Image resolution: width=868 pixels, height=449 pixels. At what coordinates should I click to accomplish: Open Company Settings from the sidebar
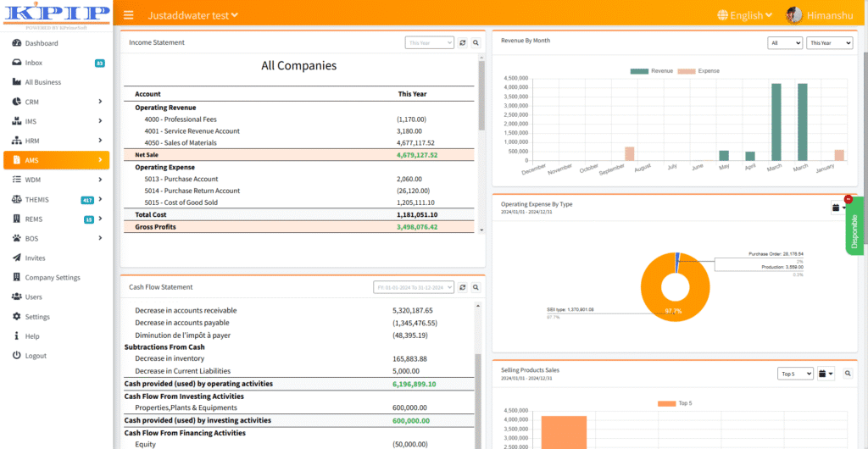[53, 277]
